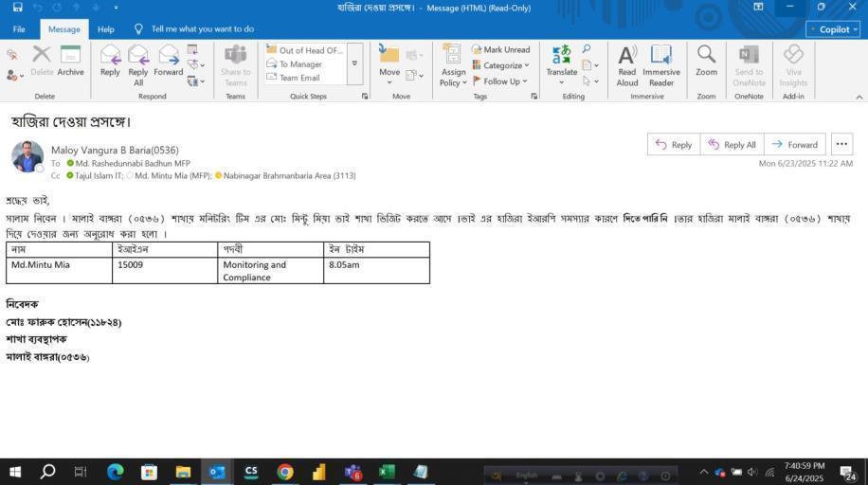Expand the Quick Steps gallery
Screen dimensions: 868x485
(x=354, y=63)
